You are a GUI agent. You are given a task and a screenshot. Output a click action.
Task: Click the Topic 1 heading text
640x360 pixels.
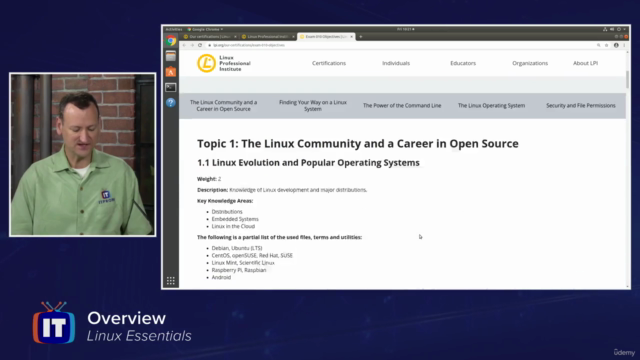(358, 144)
